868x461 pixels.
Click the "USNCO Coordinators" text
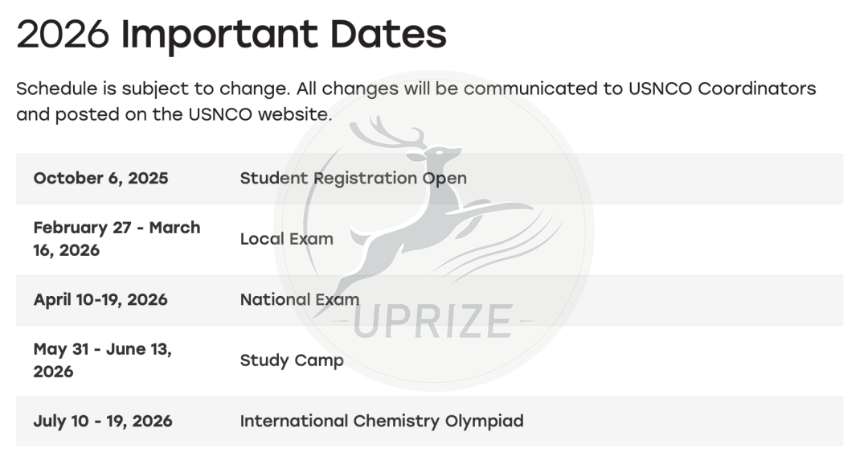tap(716, 88)
